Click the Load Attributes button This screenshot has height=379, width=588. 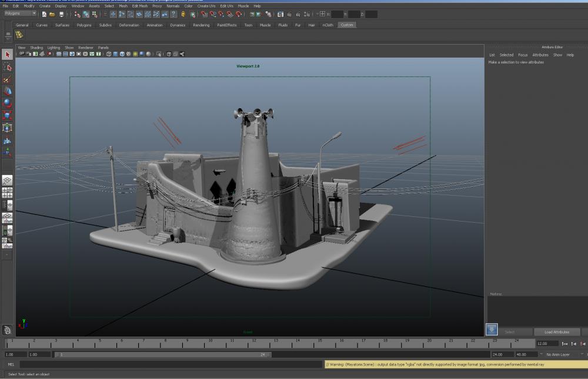coord(556,332)
